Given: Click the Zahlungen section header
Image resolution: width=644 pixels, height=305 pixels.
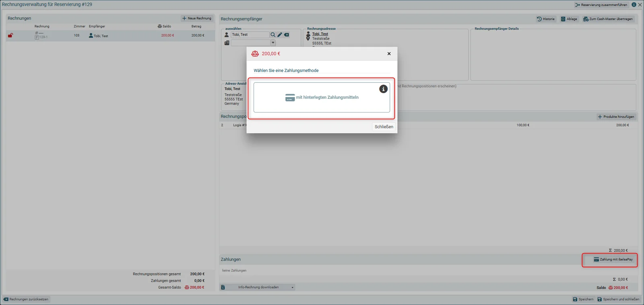Looking at the screenshot, I should coord(231,260).
